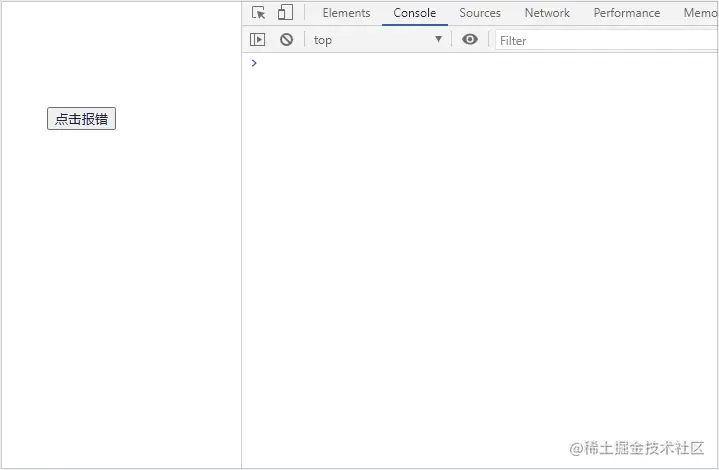719x470 pixels.
Task: Clear the console with the ban icon
Action: click(x=287, y=39)
